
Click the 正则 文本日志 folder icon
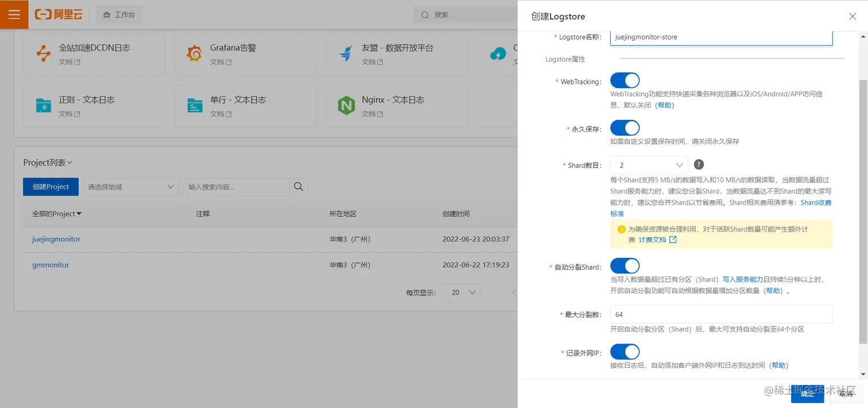coord(43,105)
